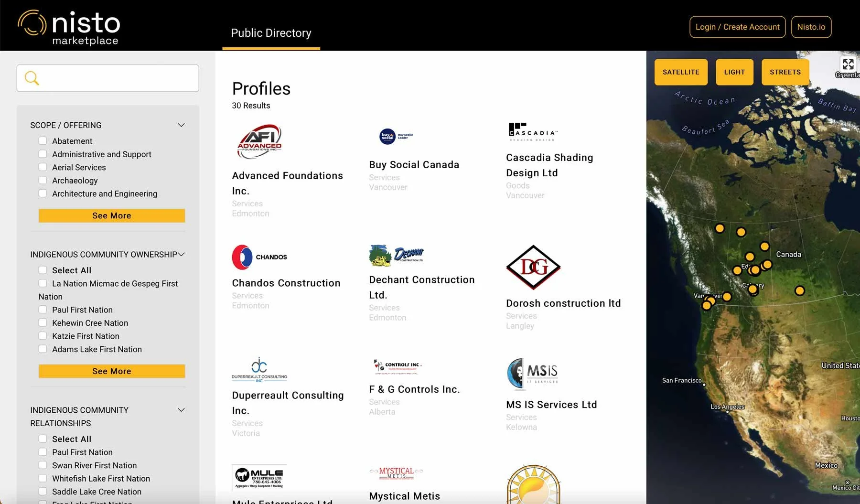The image size is (860, 504).
Task: Click the search magnifier icon
Action: click(x=32, y=78)
